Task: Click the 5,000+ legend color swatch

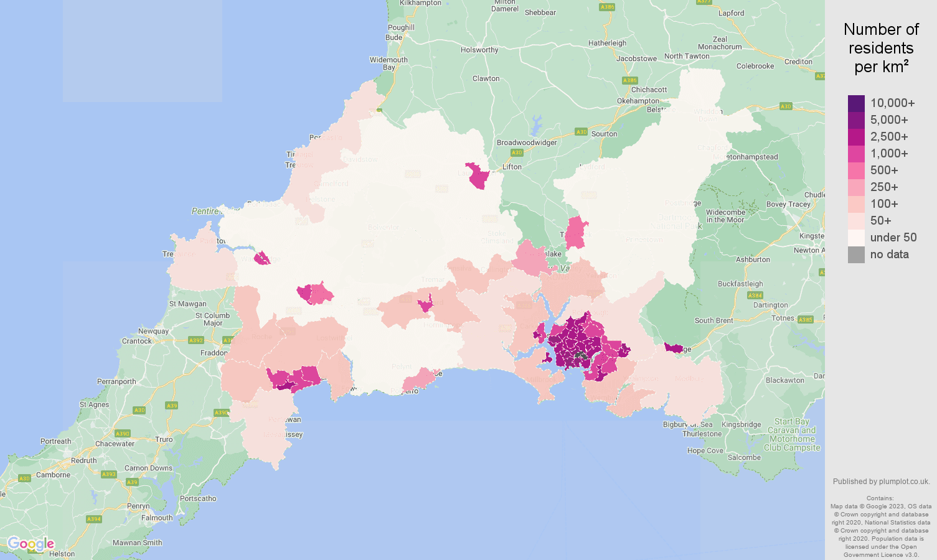Action: 856,120
